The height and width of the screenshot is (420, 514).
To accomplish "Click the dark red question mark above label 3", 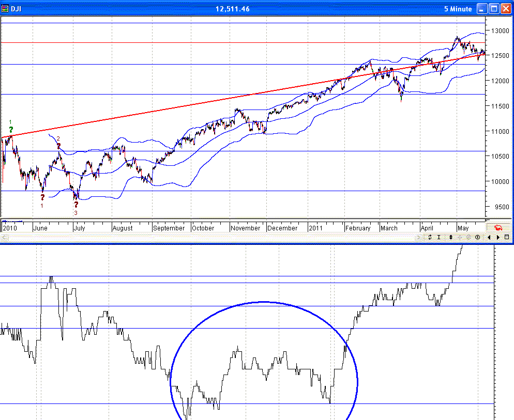I will pos(75,205).
